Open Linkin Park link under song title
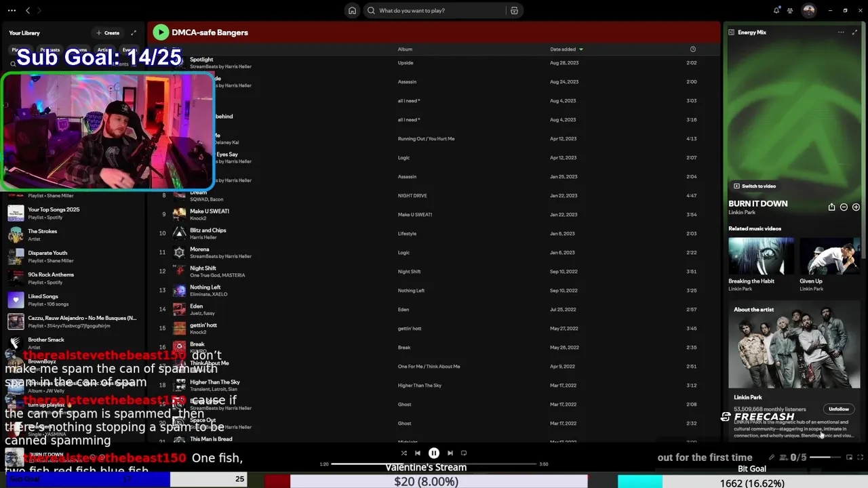The width and height of the screenshot is (868, 488). tap(741, 212)
